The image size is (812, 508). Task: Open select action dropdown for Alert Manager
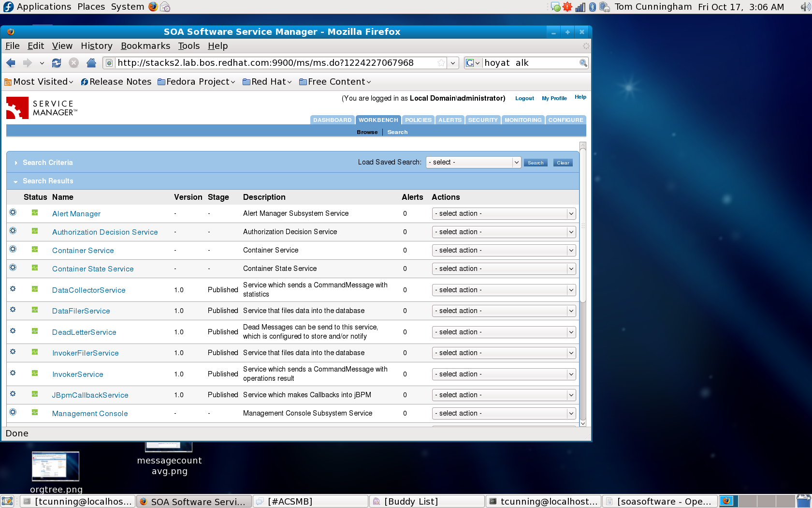coord(504,214)
